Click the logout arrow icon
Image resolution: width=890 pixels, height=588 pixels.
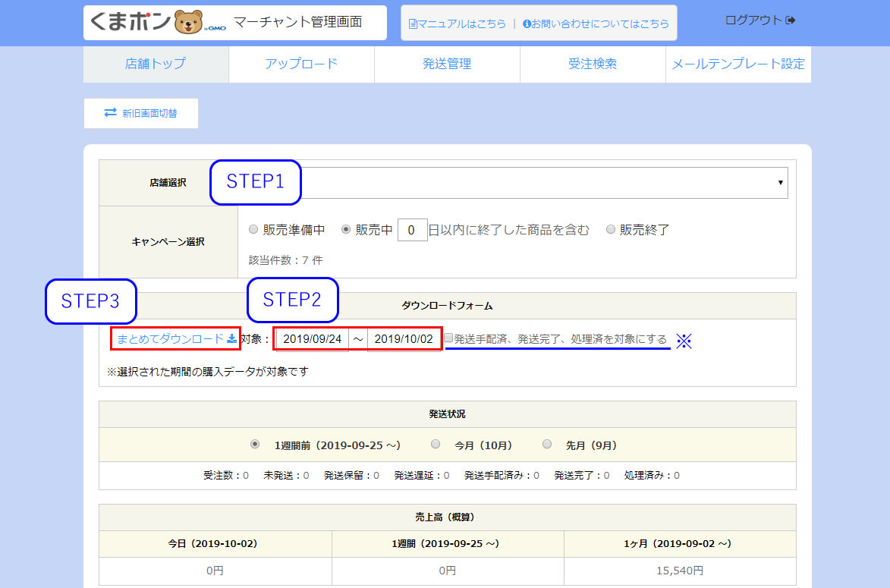coord(791,20)
